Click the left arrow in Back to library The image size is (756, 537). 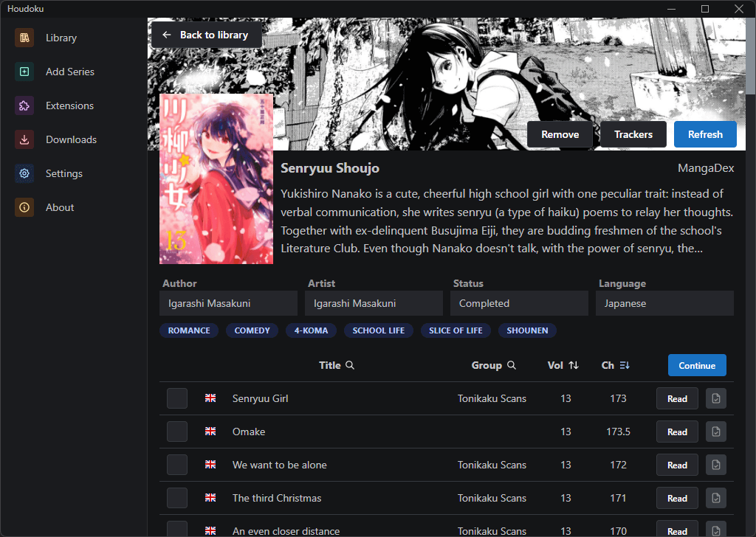(x=167, y=35)
